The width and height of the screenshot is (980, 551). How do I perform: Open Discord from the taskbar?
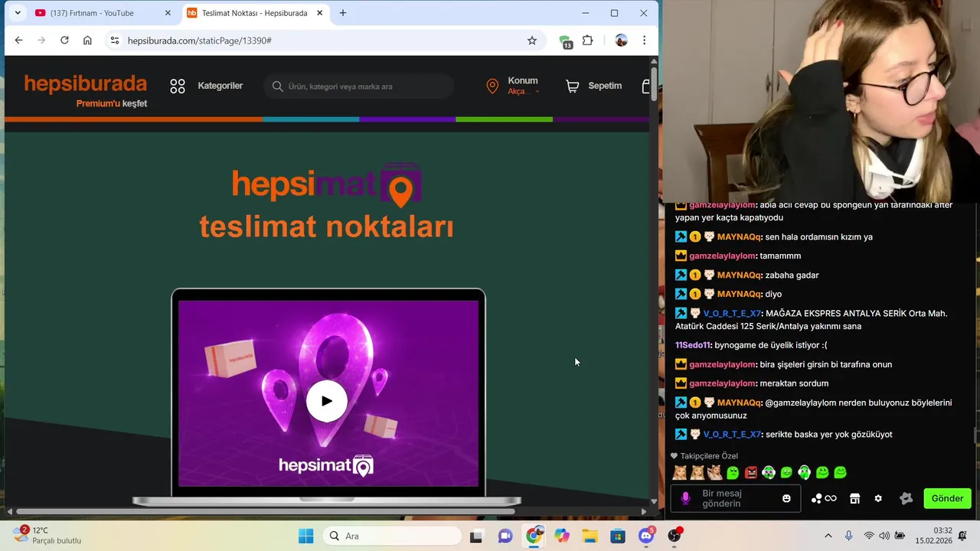point(646,536)
